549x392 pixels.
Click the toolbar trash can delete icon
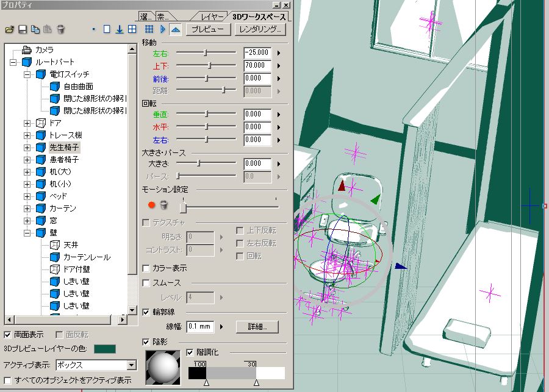click(x=60, y=29)
